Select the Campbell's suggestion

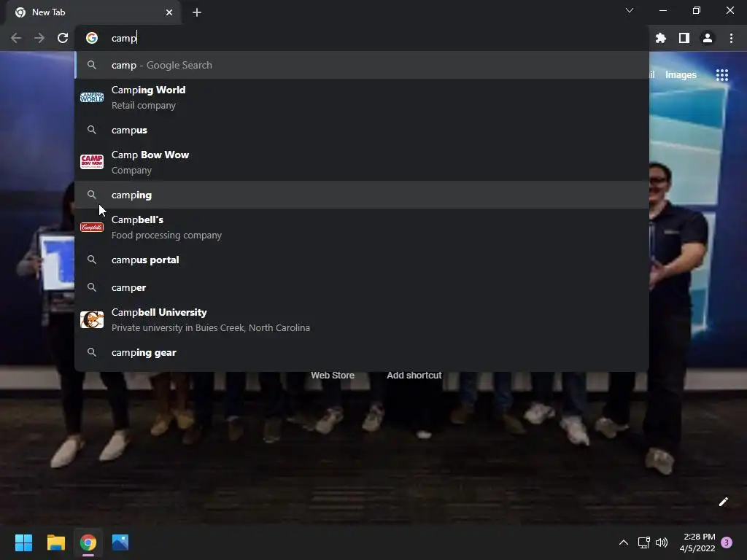(x=362, y=227)
